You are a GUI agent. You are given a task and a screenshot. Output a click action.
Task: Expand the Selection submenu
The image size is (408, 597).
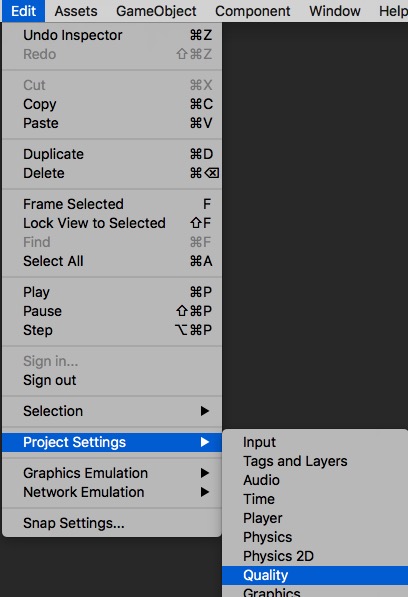click(112, 411)
